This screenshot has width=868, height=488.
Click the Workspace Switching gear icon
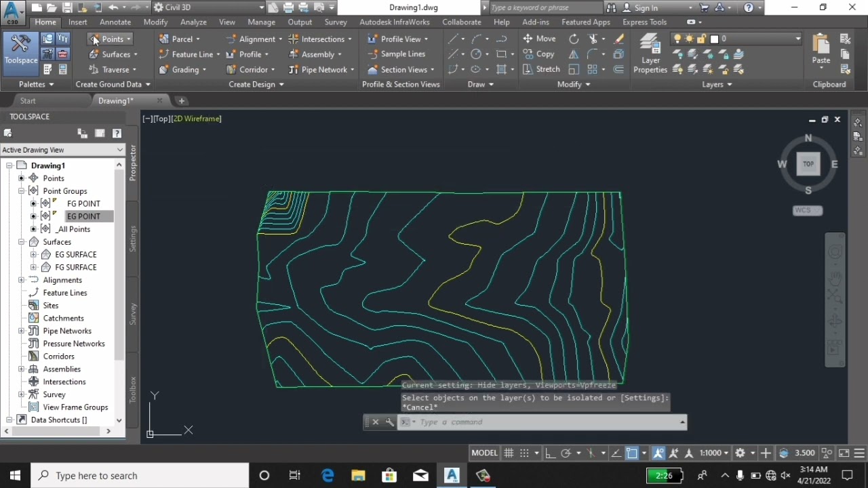point(741,453)
